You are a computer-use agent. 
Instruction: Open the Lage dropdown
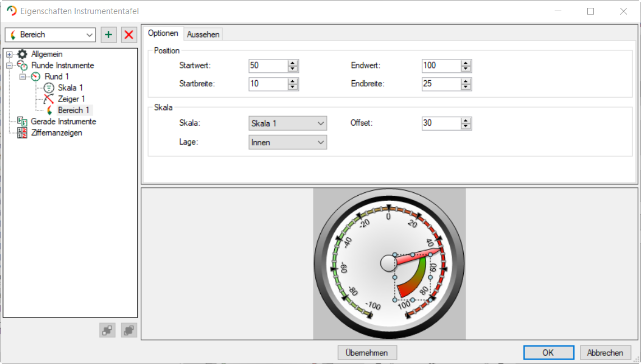287,143
